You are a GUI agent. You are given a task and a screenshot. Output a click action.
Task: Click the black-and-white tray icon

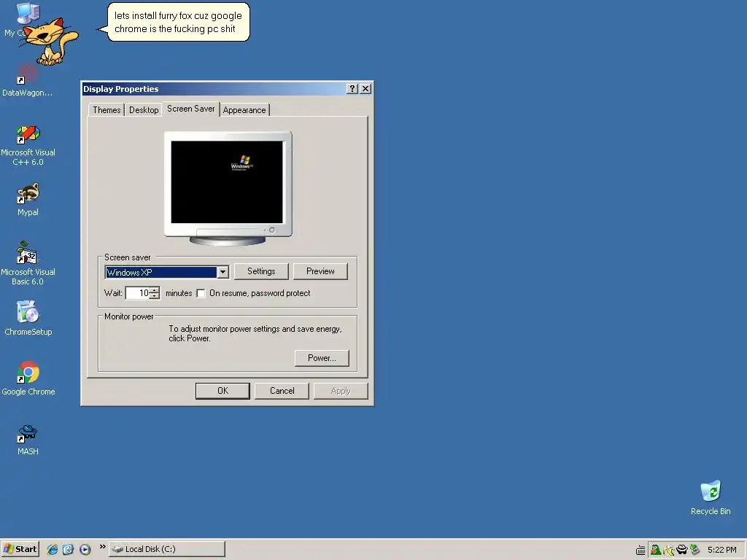pyautogui.click(x=682, y=550)
